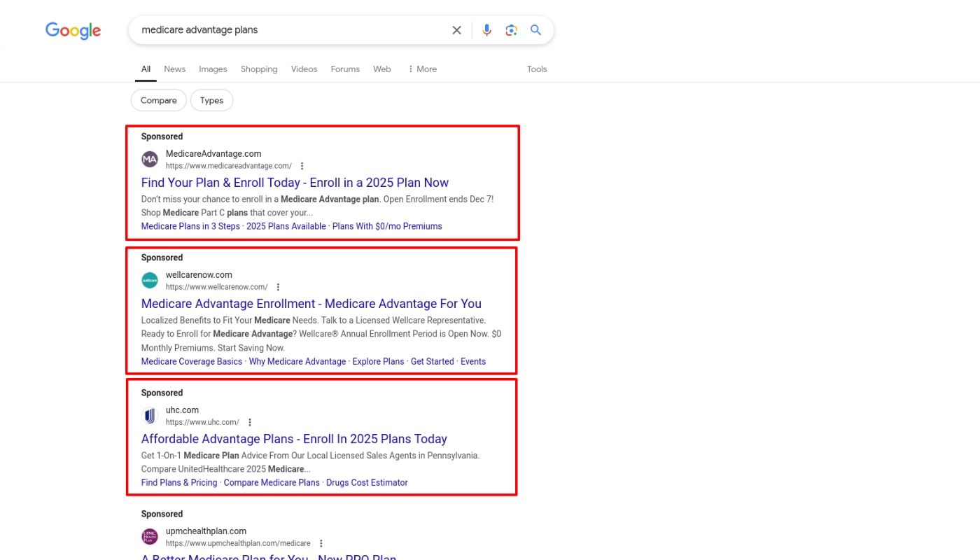Image resolution: width=980 pixels, height=560 pixels.
Task: Click the upmchealthplan.com favicon
Action: [150, 537]
